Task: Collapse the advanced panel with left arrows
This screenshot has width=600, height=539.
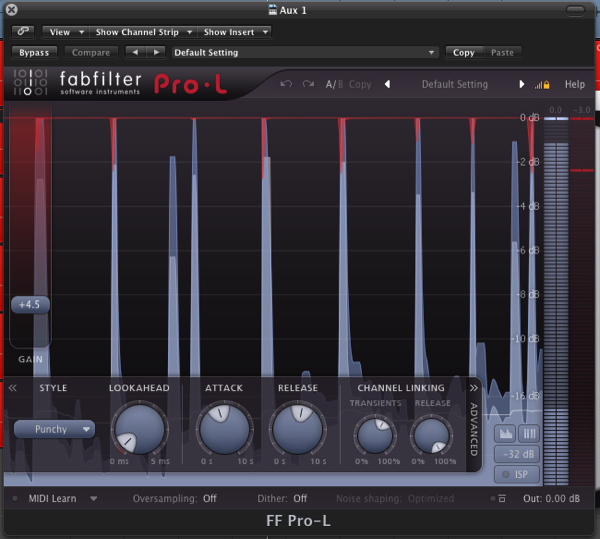Action: tap(14, 388)
